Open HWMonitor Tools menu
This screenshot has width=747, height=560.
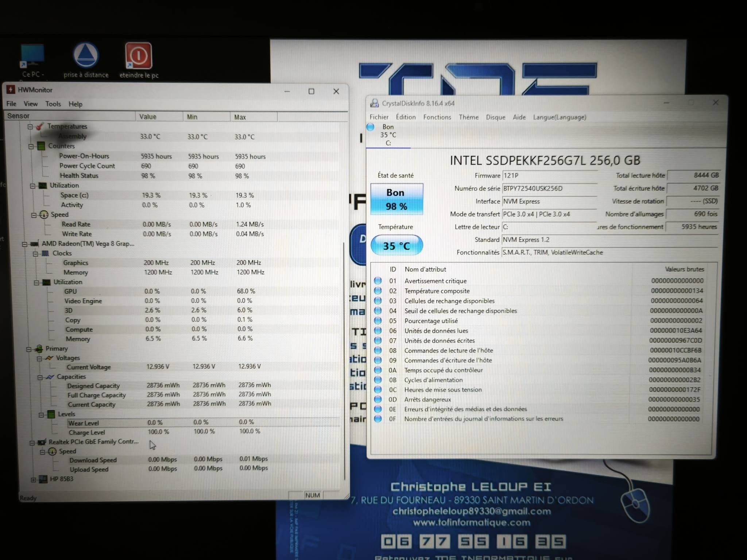coord(53,104)
